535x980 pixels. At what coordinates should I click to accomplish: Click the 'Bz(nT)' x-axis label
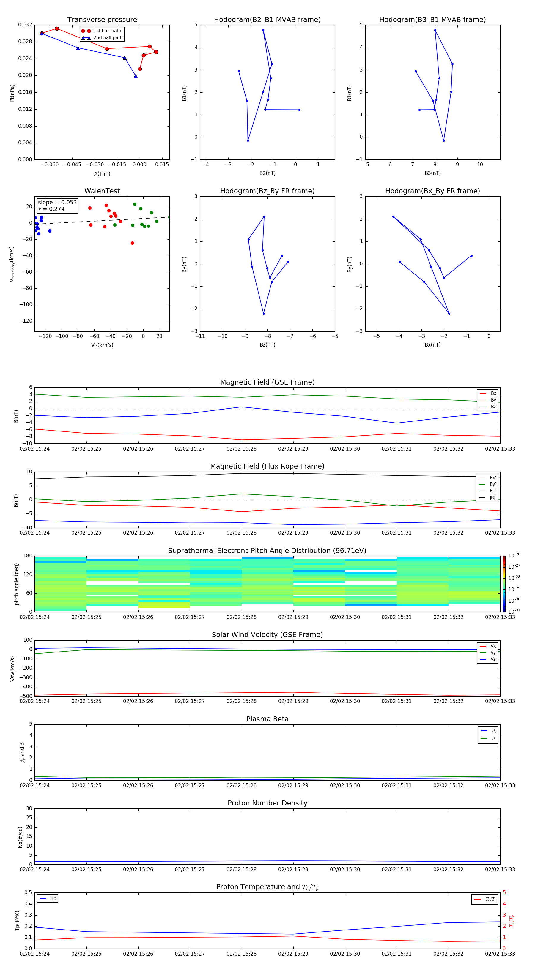267,345
